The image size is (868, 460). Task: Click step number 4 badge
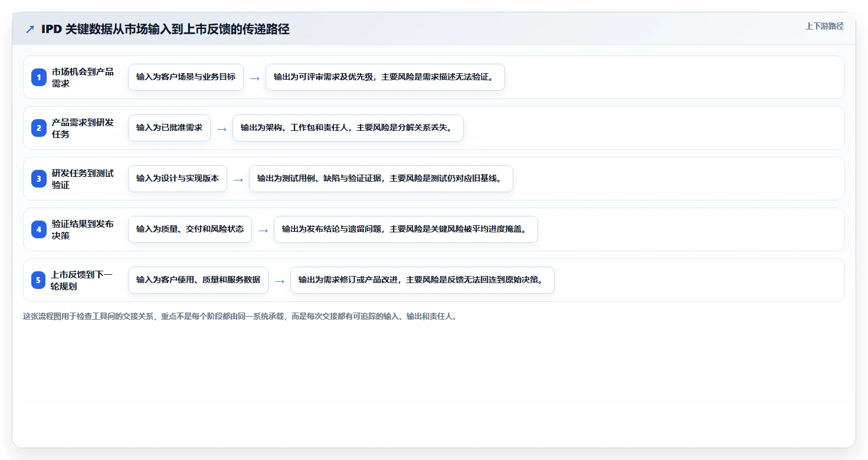coord(39,229)
